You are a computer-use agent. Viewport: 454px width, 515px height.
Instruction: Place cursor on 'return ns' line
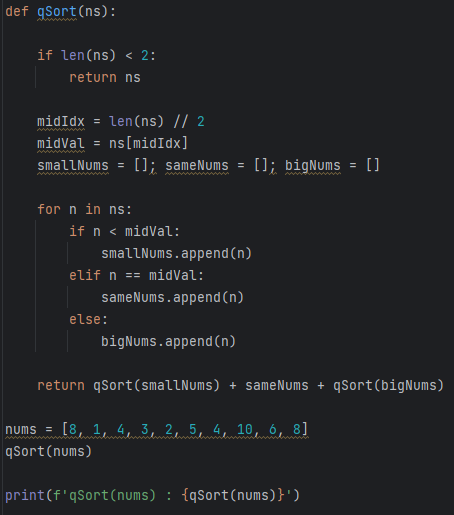(105, 78)
